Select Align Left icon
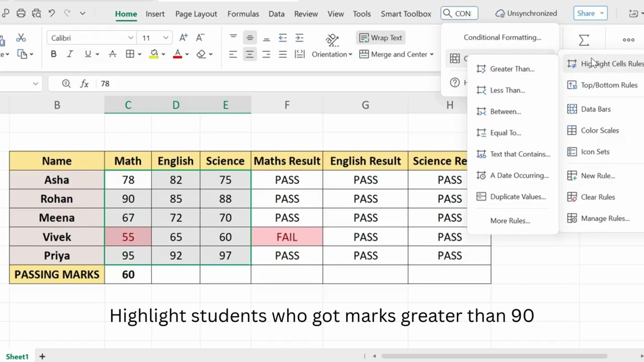644x362 pixels. coord(233,54)
